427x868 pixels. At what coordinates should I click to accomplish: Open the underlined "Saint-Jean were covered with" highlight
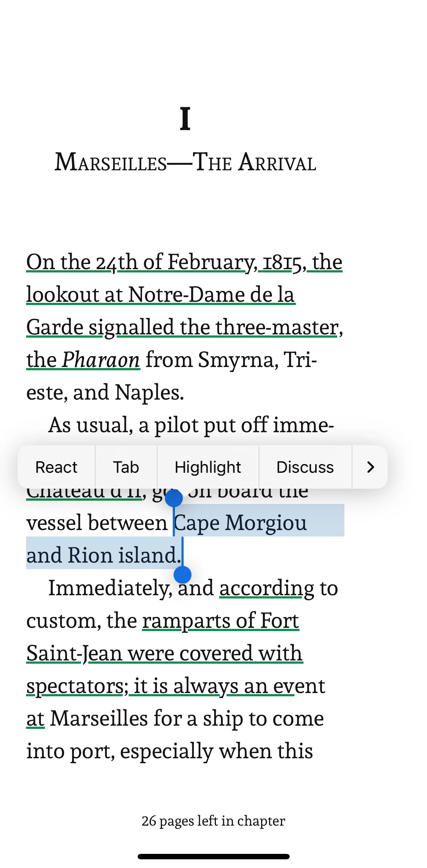165,653
